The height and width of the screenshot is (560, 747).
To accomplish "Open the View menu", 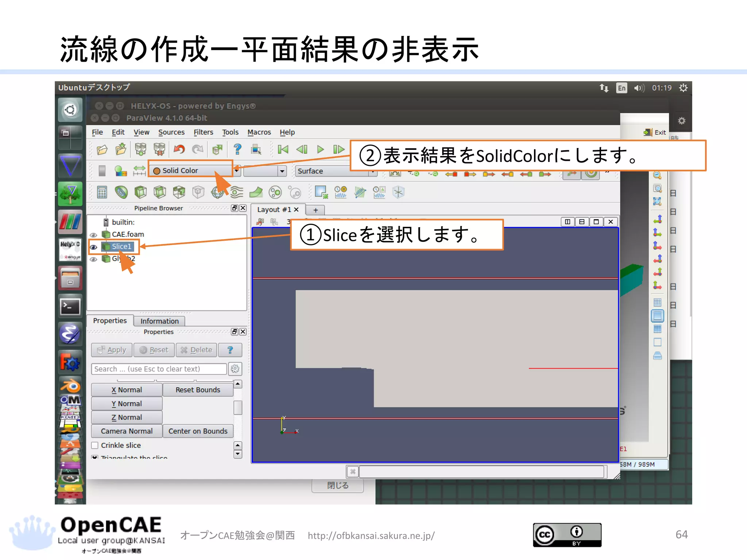I will click(x=142, y=132).
